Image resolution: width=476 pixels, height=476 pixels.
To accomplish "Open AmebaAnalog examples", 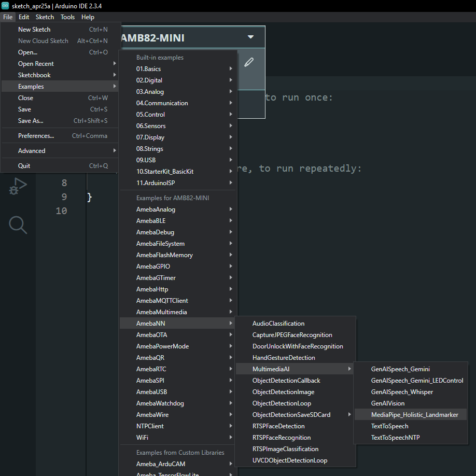I will pyautogui.click(x=177, y=209).
